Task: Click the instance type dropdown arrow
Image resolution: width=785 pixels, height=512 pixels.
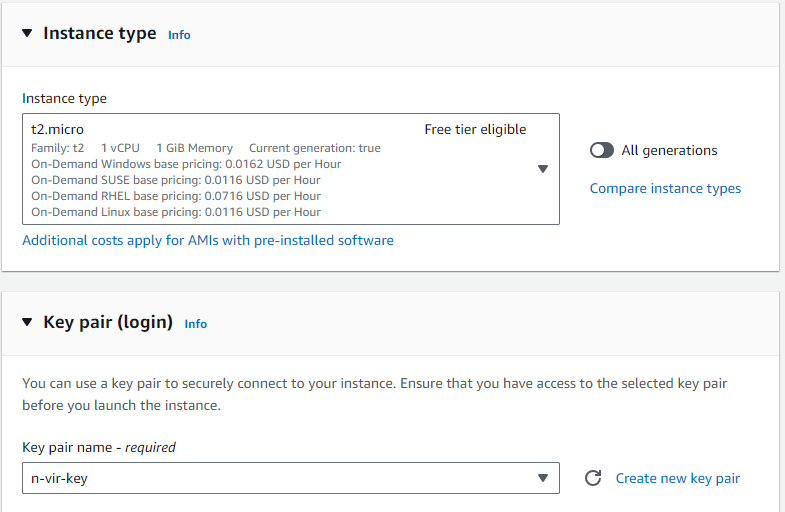Action: 543,169
